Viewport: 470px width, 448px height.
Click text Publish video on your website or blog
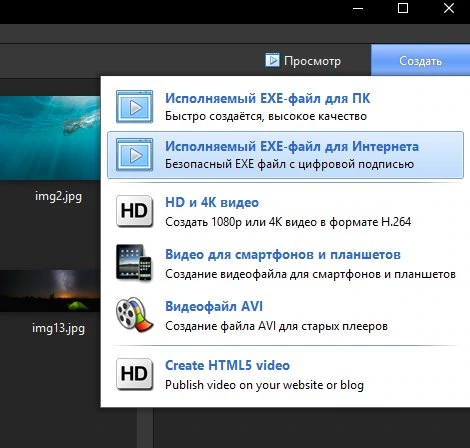click(264, 385)
